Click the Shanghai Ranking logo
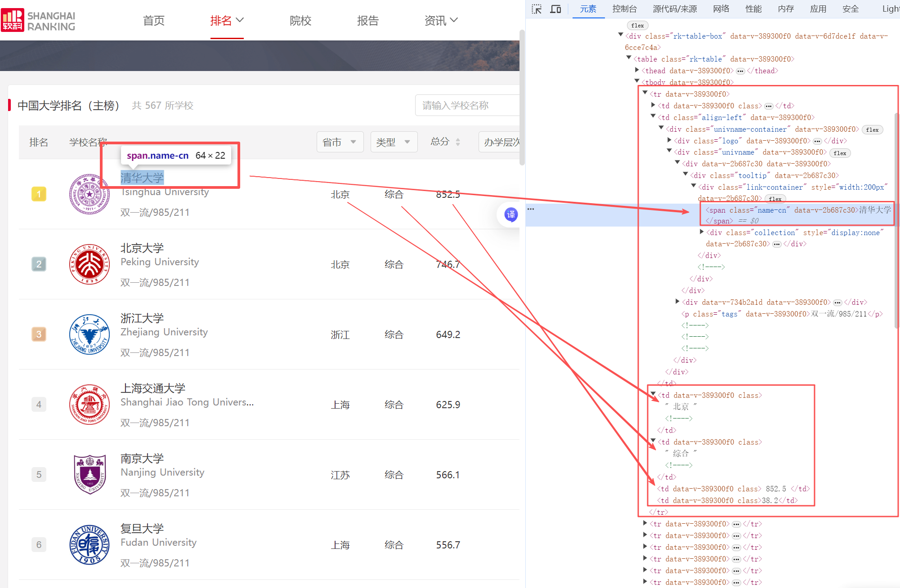The image size is (900, 588). (38, 20)
